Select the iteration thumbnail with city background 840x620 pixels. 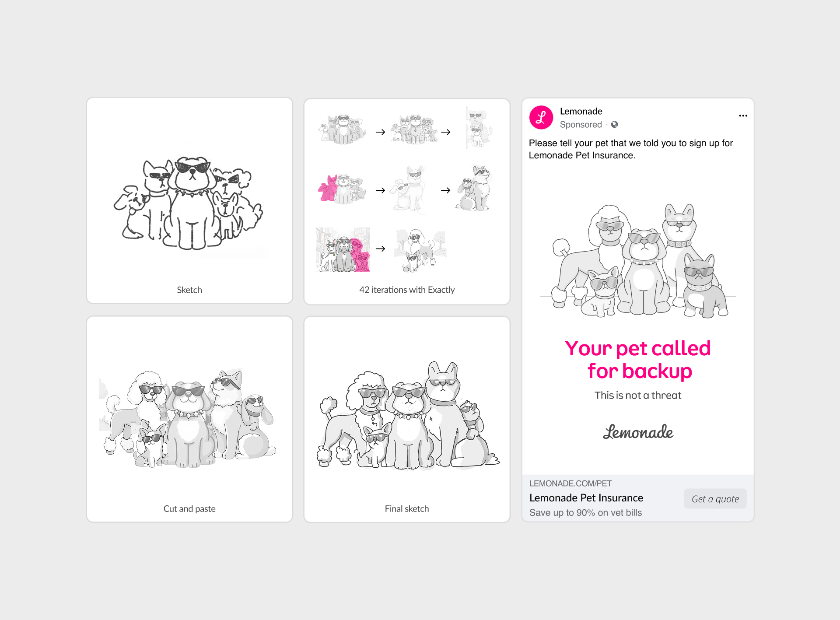point(343,249)
